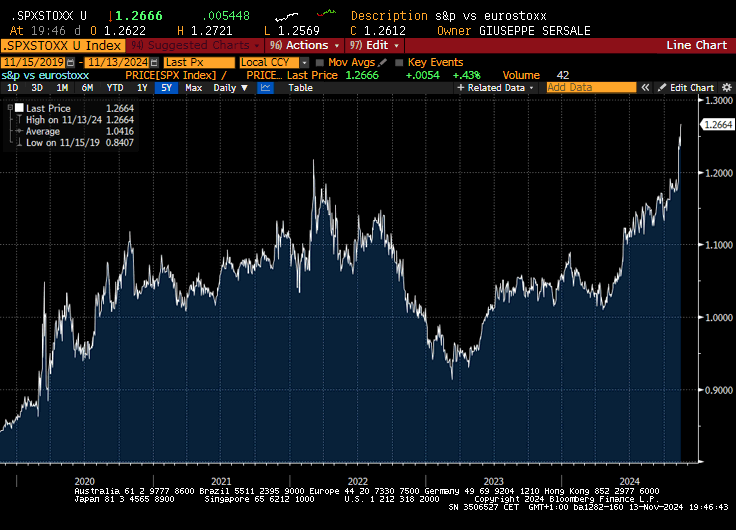The width and height of the screenshot is (736, 530).
Task: Click the 'Last Price' legend row label
Action: click(x=48, y=108)
